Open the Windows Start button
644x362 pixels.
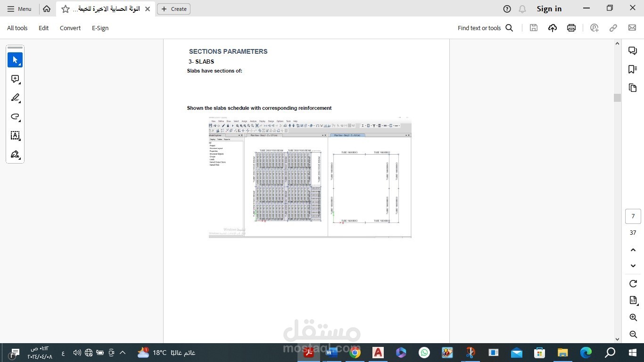click(x=633, y=353)
